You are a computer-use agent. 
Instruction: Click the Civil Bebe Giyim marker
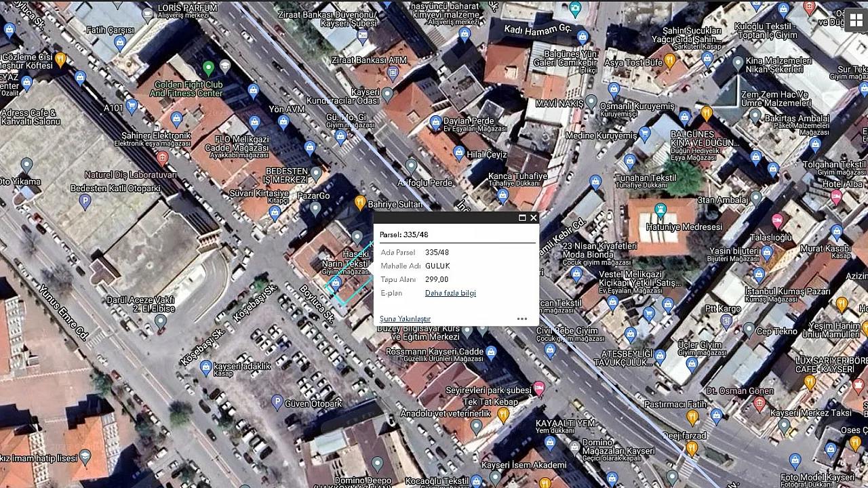(550, 350)
